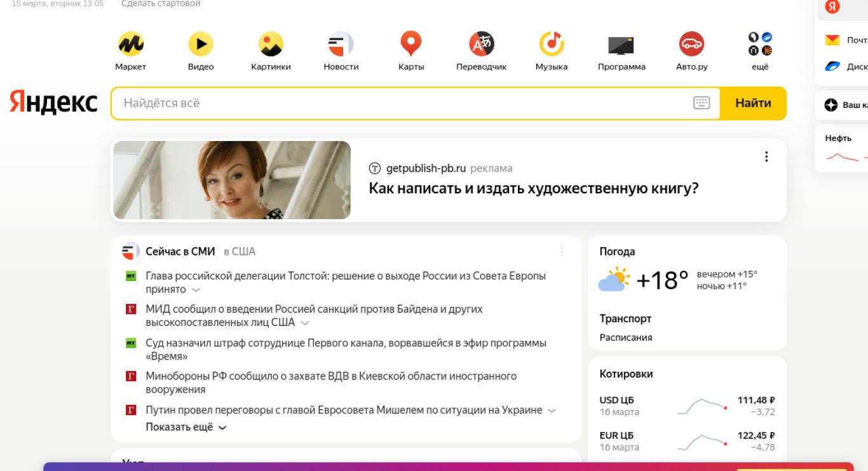
Task: Open the news block options menu
Action: 562,252
